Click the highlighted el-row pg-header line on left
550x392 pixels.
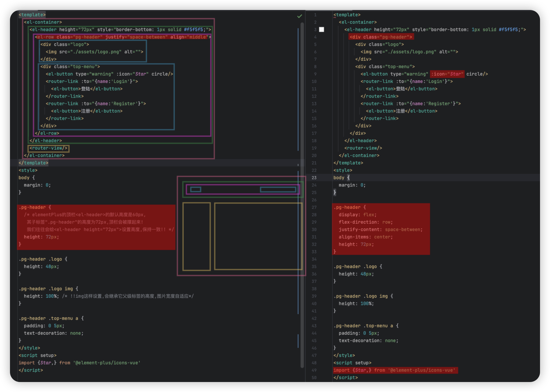click(122, 37)
